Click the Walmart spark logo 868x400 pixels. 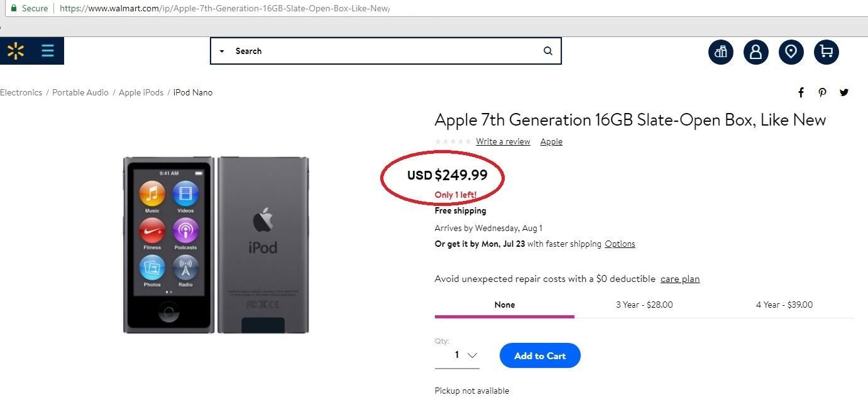(x=16, y=51)
